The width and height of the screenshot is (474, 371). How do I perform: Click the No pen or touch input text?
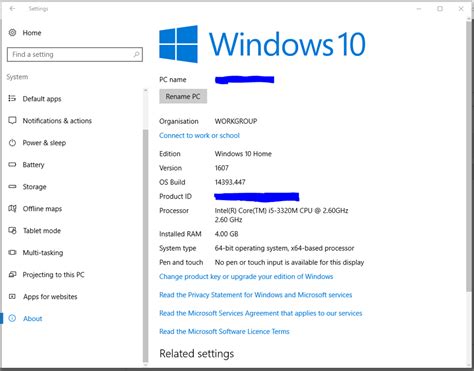(289, 263)
